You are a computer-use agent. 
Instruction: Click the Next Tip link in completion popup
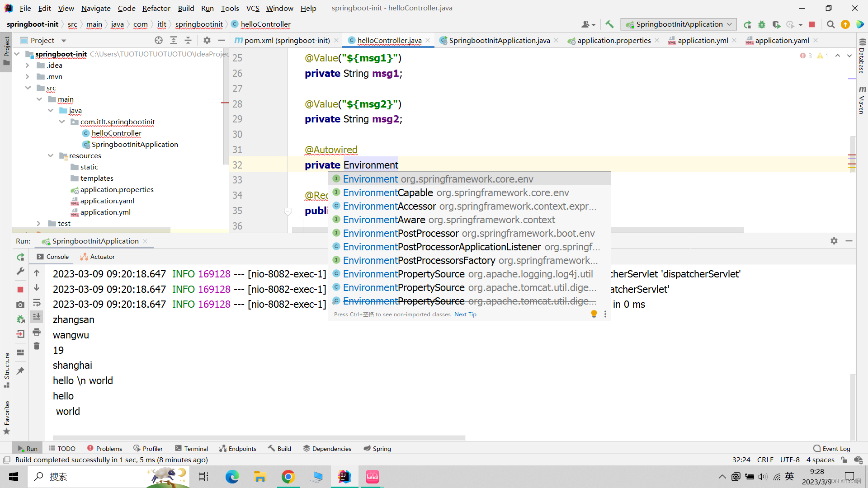pyautogui.click(x=465, y=314)
